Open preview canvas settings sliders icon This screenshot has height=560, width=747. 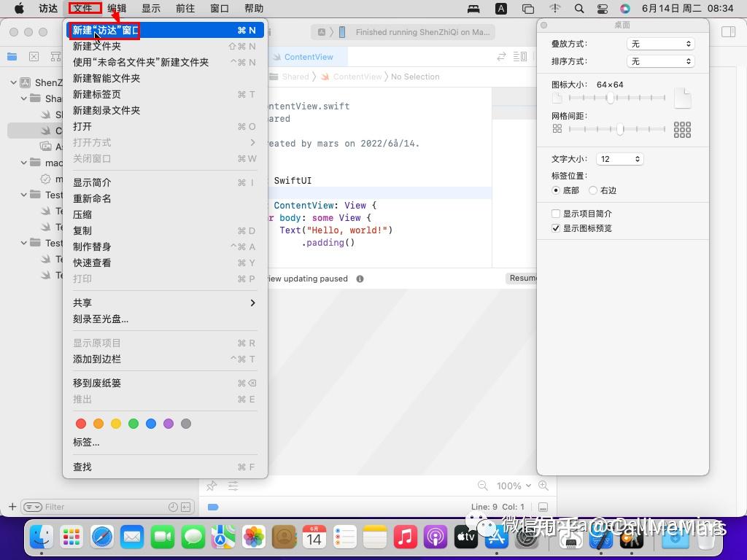point(233,486)
